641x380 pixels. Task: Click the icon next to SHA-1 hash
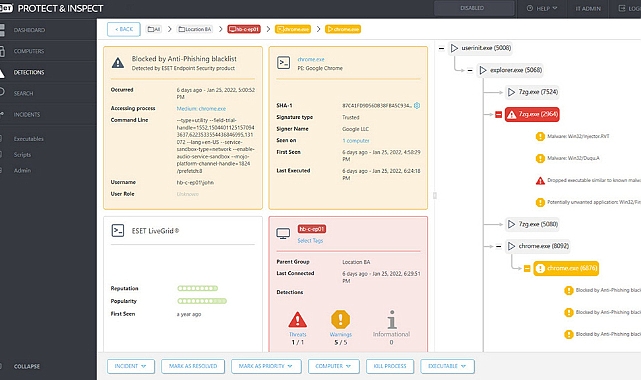[x=417, y=105]
